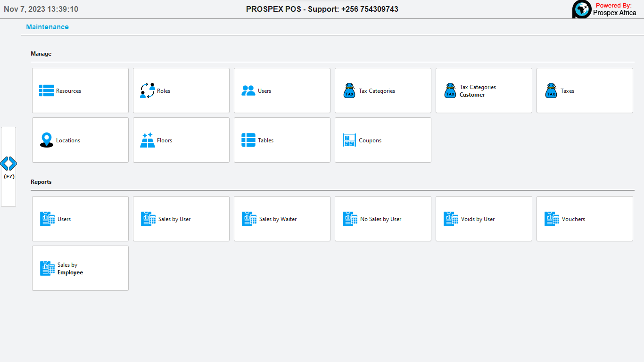Open the Coupons shelf icon

pos(349,140)
